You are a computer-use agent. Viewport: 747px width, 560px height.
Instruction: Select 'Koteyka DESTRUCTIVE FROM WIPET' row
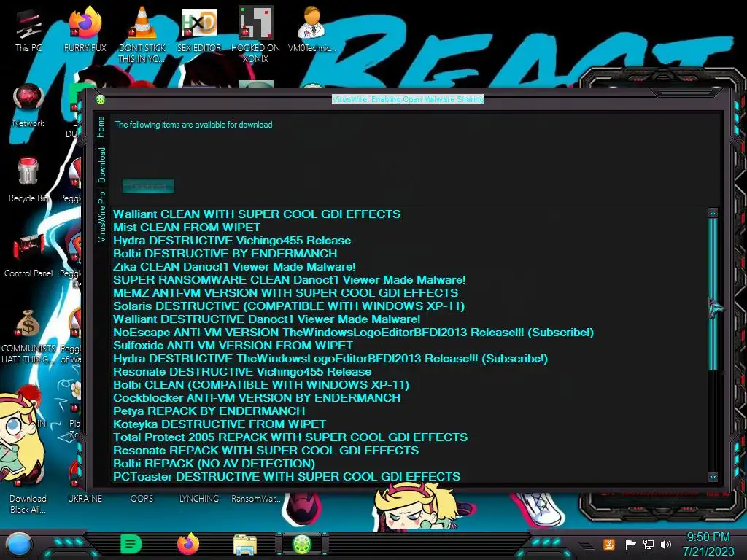[219, 424]
